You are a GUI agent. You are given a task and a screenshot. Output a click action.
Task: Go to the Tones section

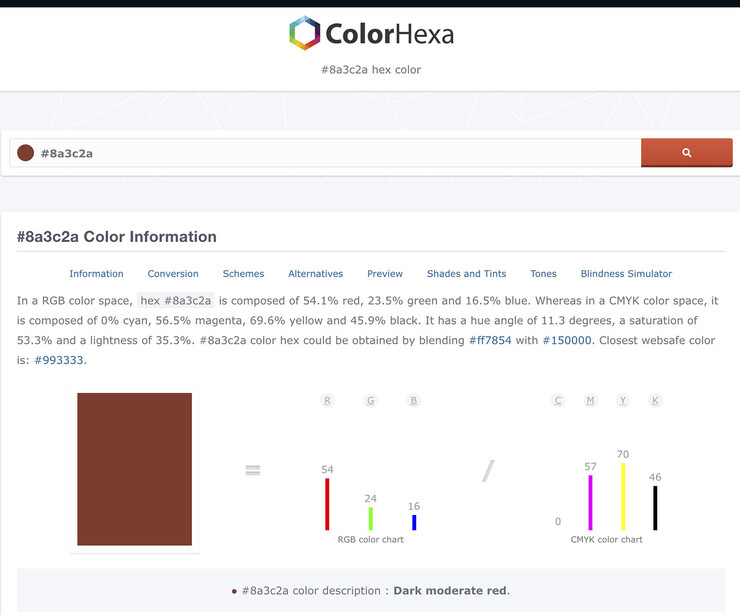tap(543, 274)
